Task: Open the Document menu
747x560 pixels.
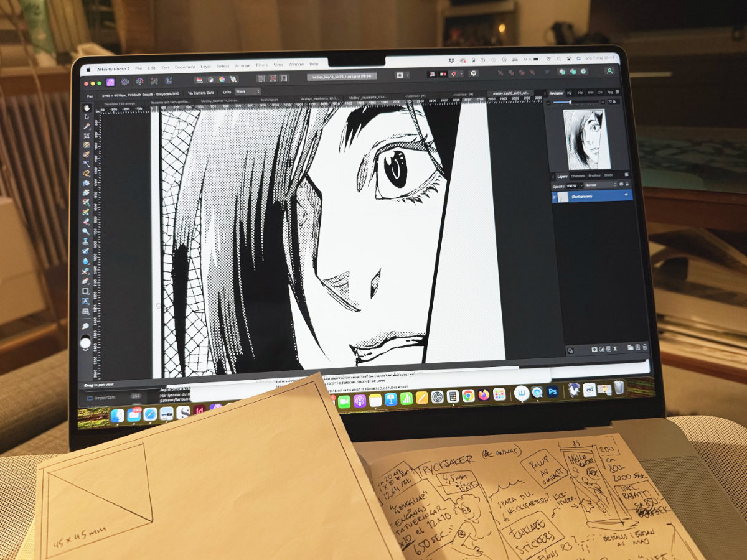Action: 185,67
